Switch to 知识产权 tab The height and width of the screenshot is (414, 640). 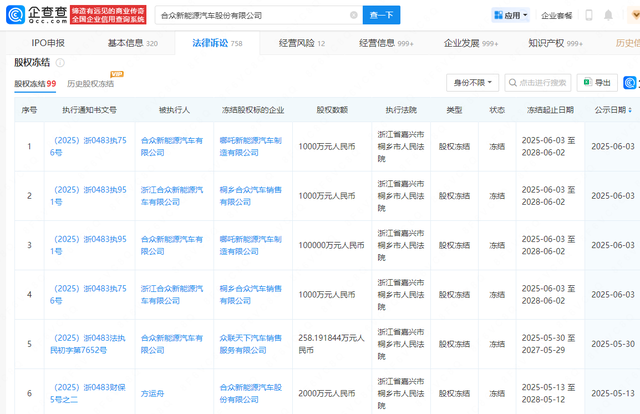pos(556,43)
